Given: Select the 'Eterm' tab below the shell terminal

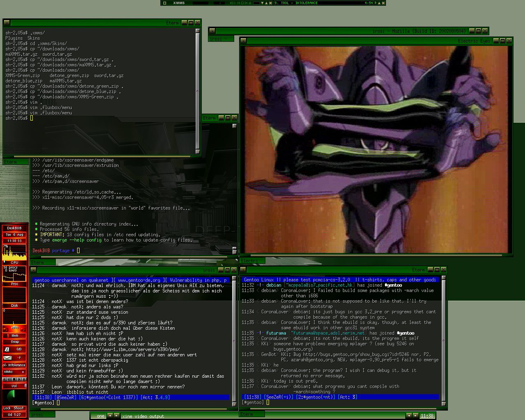Looking at the screenshot, I should [x=16, y=162].
